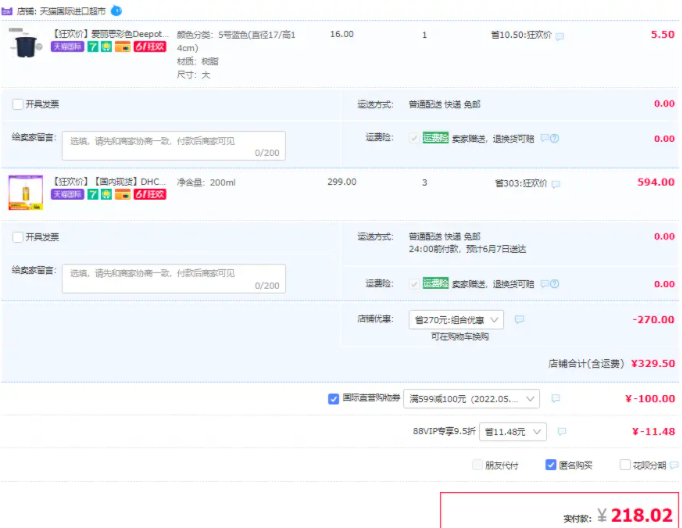Click info icon next to 省10.50:狂欢价
Viewport: 682px width, 528px height.
pyautogui.click(x=559, y=36)
